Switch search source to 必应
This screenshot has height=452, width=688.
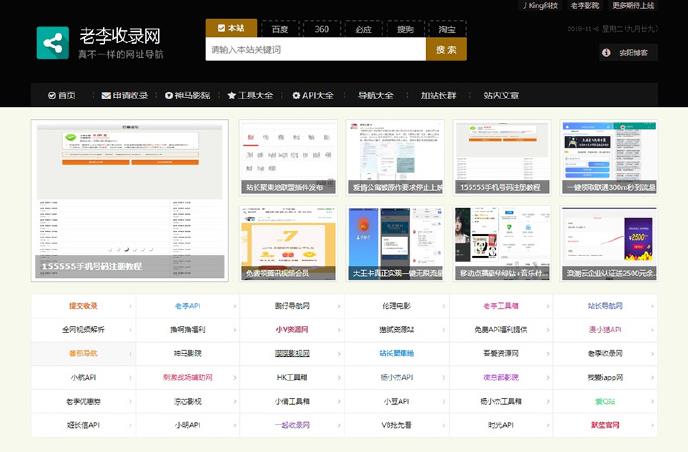363,29
